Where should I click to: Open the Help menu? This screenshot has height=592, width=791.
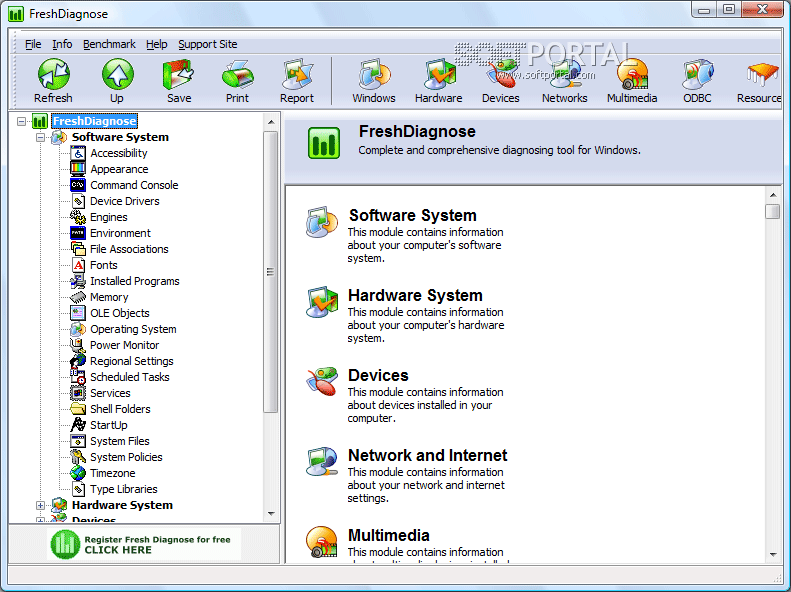pyautogui.click(x=156, y=44)
